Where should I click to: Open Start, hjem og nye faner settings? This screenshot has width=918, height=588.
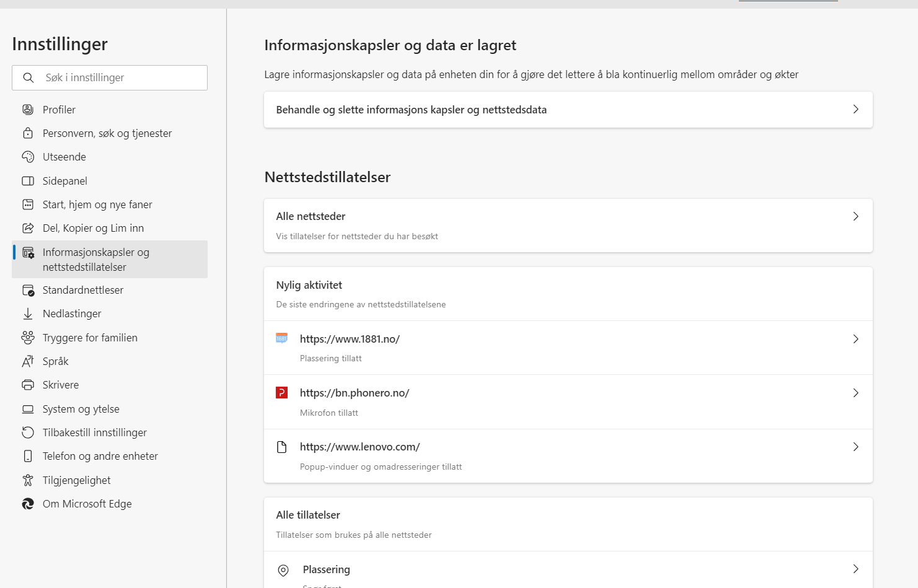coord(97,204)
